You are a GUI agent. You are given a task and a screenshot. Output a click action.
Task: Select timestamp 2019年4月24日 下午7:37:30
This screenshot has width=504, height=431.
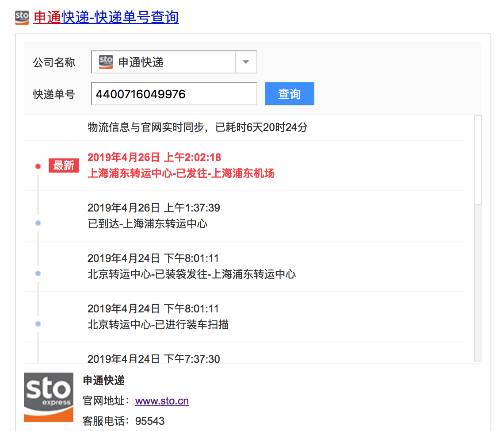pos(154,358)
